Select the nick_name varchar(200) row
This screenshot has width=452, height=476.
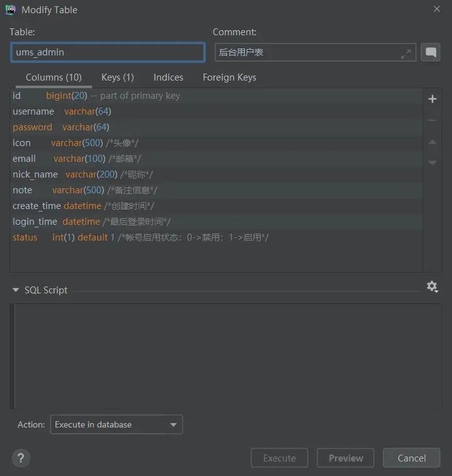click(x=216, y=174)
